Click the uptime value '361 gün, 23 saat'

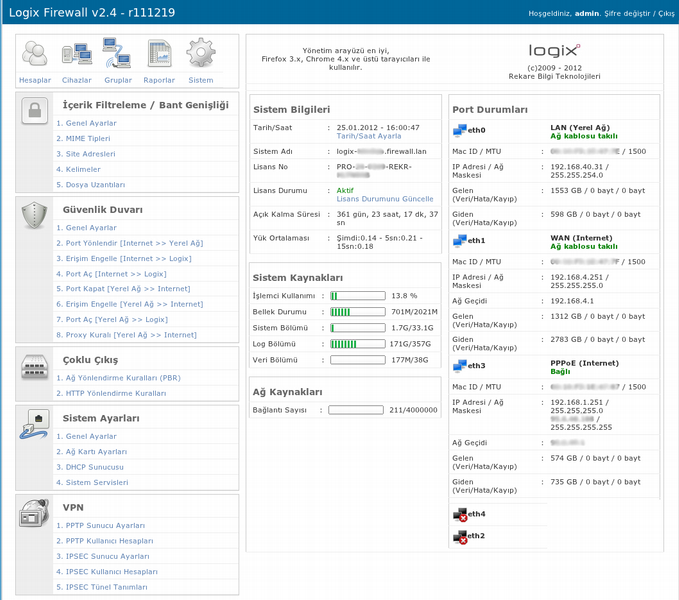pyautogui.click(x=372, y=214)
